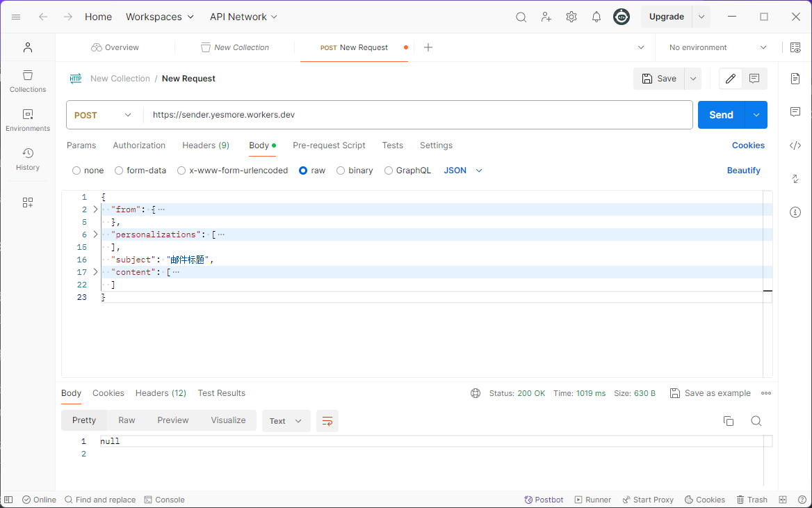The width and height of the screenshot is (812, 508).
Task: Open the user avatar menu
Action: pos(622,17)
